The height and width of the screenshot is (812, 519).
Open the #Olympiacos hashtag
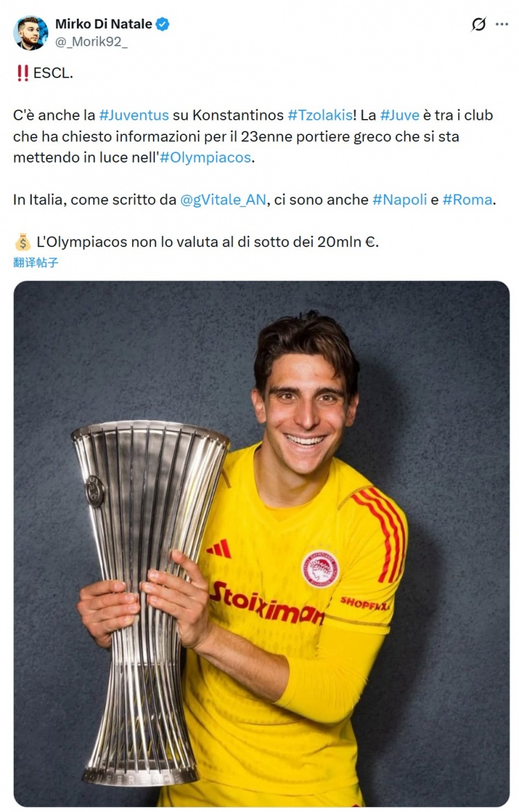206,157
